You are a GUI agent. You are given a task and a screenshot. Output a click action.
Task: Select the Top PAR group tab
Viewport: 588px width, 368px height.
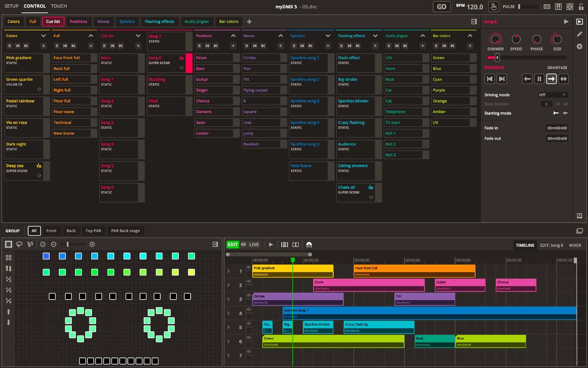(93, 231)
